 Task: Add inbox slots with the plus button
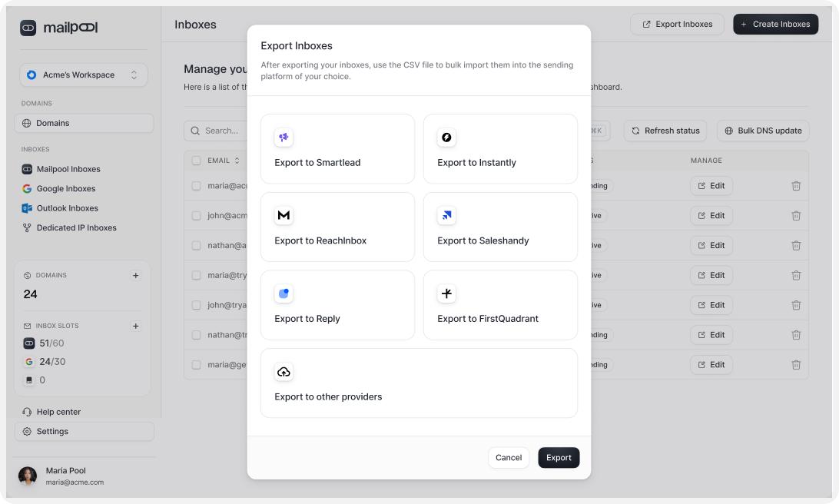pos(136,326)
